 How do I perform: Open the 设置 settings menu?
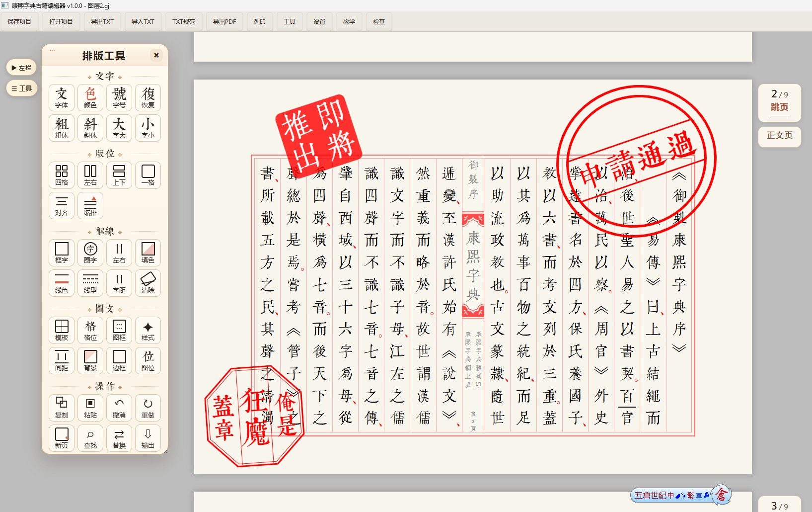tap(319, 22)
